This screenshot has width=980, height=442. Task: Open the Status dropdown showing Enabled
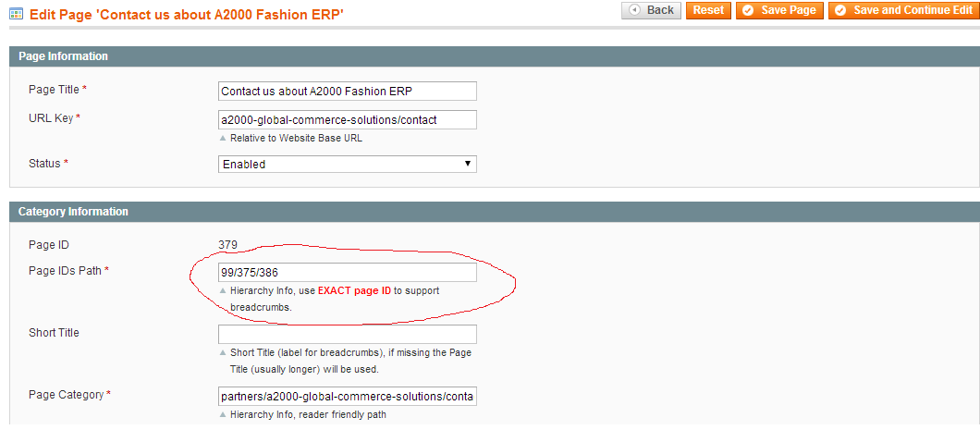click(x=348, y=165)
